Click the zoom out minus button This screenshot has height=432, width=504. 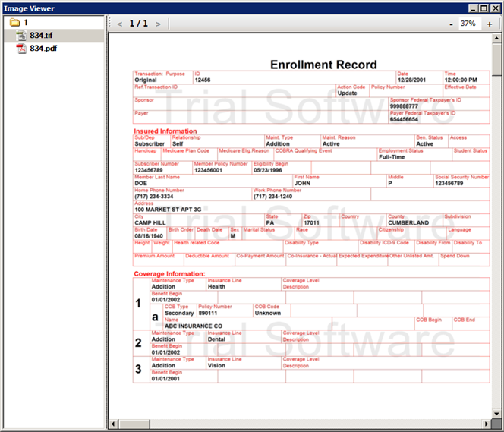[x=452, y=24]
